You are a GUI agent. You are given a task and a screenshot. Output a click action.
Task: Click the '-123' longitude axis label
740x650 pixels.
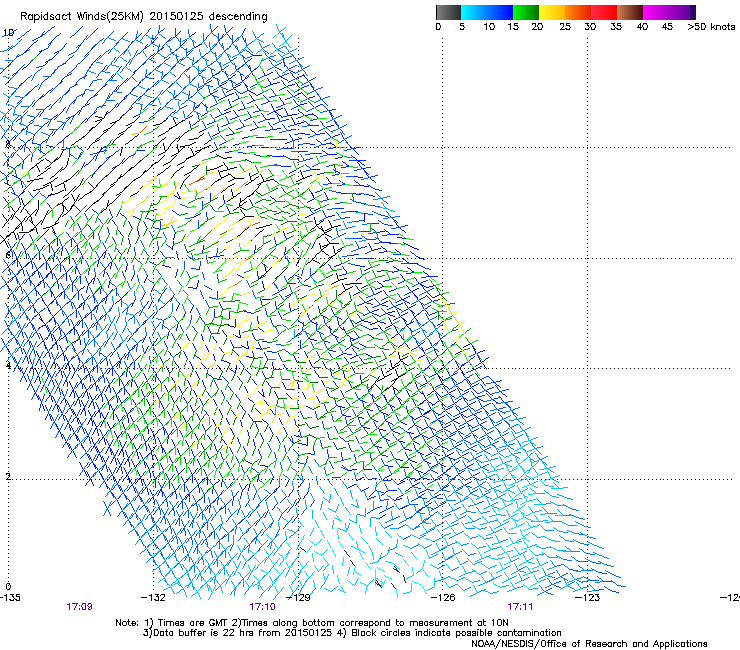[588, 598]
